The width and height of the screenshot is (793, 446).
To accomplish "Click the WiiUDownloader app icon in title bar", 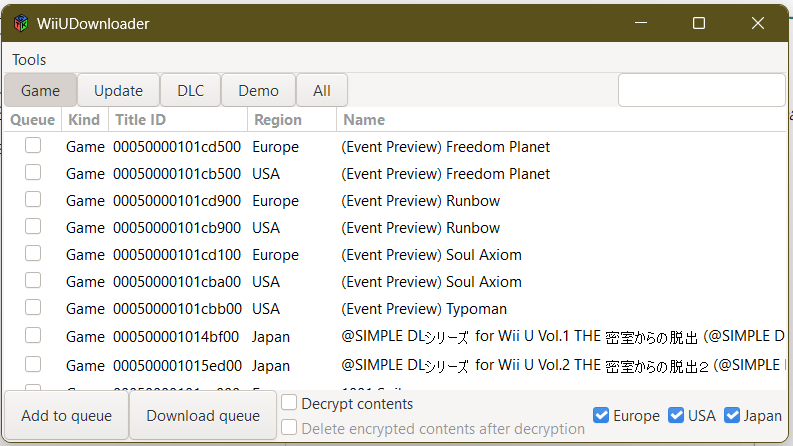I will 21,23.
